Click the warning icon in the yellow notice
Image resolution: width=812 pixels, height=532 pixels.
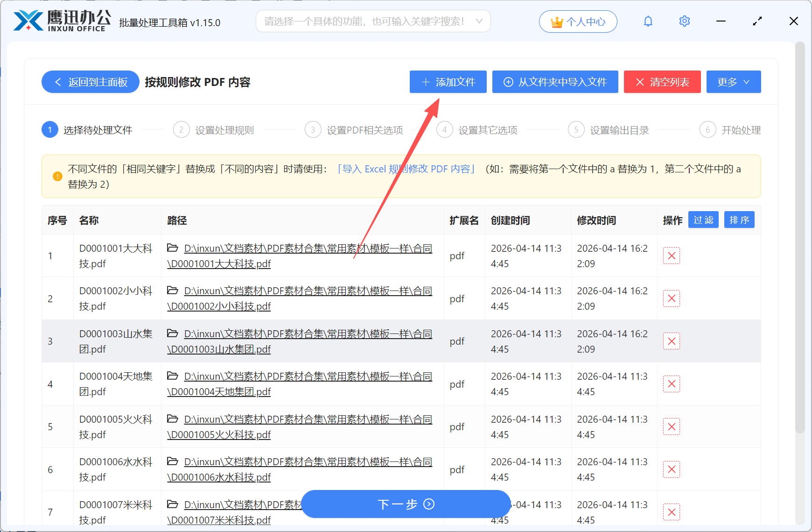tap(57, 176)
